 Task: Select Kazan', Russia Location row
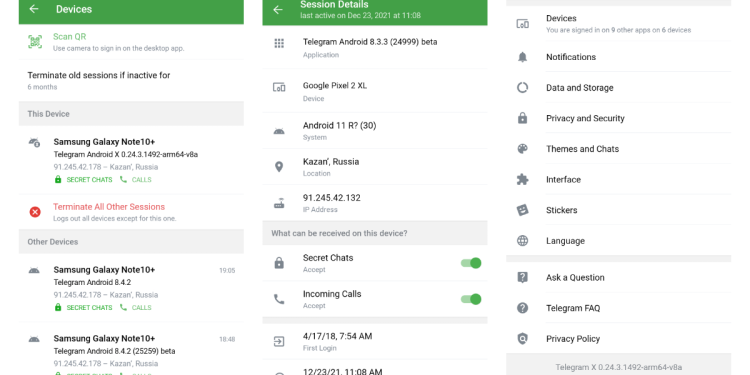[375, 167]
